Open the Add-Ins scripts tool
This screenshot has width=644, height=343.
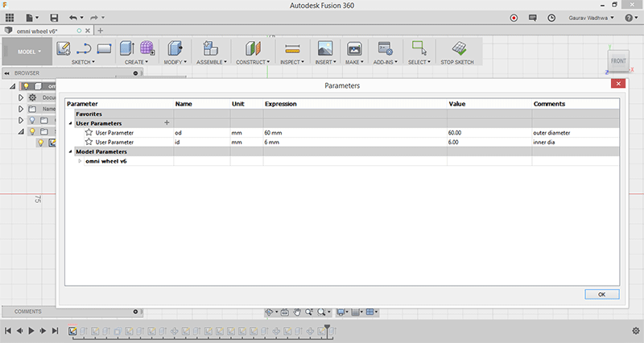(x=386, y=48)
